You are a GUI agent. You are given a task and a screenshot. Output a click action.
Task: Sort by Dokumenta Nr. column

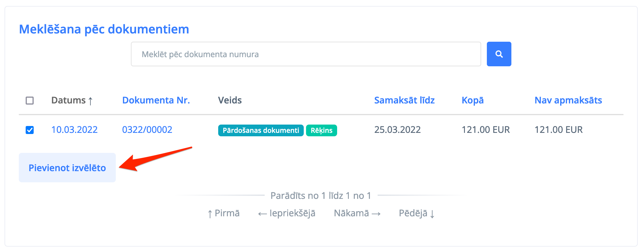(x=156, y=100)
